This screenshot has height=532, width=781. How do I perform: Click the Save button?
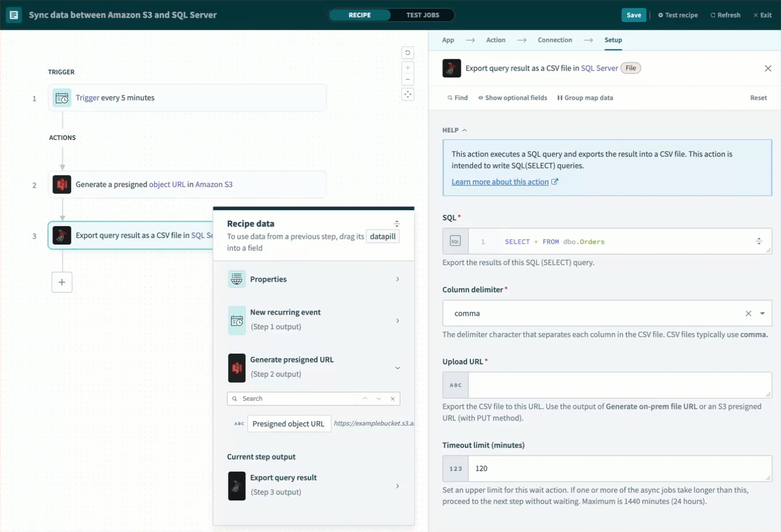coord(633,15)
